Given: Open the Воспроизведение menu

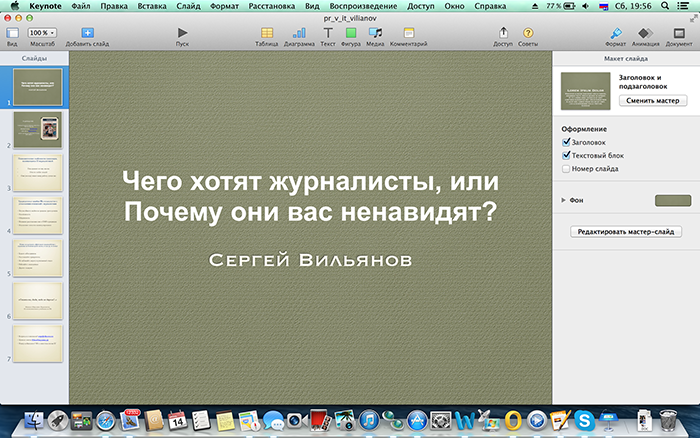Looking at the screenshot, I should coord(363,6).
